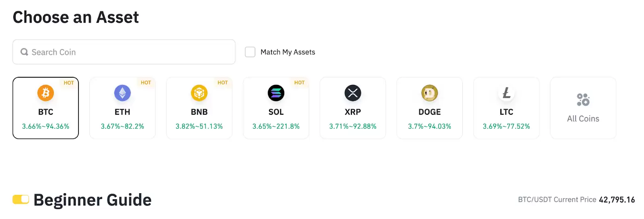
Task: Click the All Coins label
Action: [x=583, y=119]
